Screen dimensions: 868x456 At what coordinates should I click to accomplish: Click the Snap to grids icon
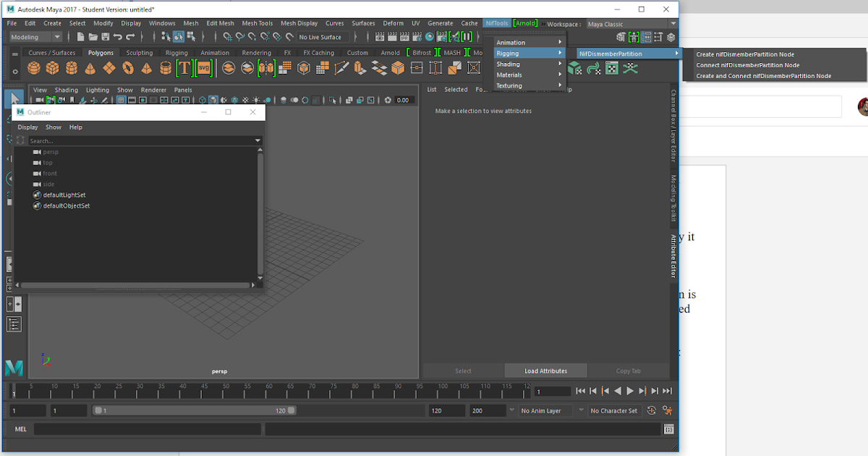click(227, 37)
